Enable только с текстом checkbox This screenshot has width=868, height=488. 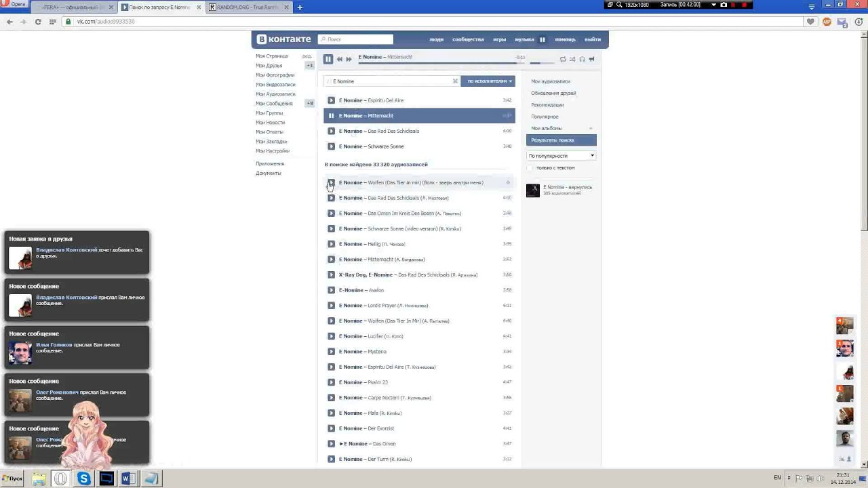530,168
